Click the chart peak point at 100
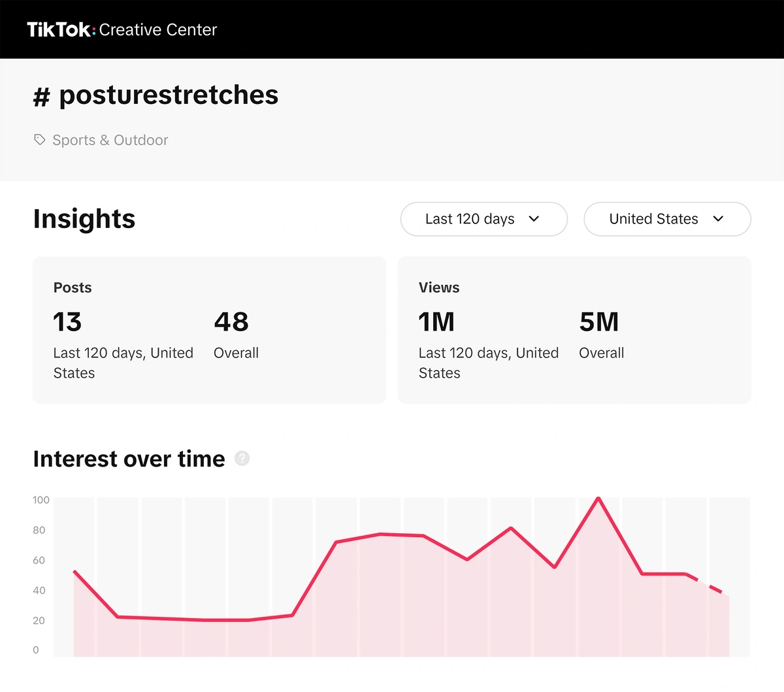The width and height of the screenshot is (784, 692). tap(598, 499)
